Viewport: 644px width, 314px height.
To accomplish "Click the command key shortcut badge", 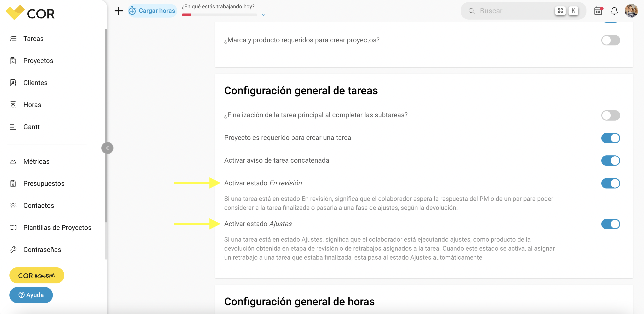I will point(560,11).
